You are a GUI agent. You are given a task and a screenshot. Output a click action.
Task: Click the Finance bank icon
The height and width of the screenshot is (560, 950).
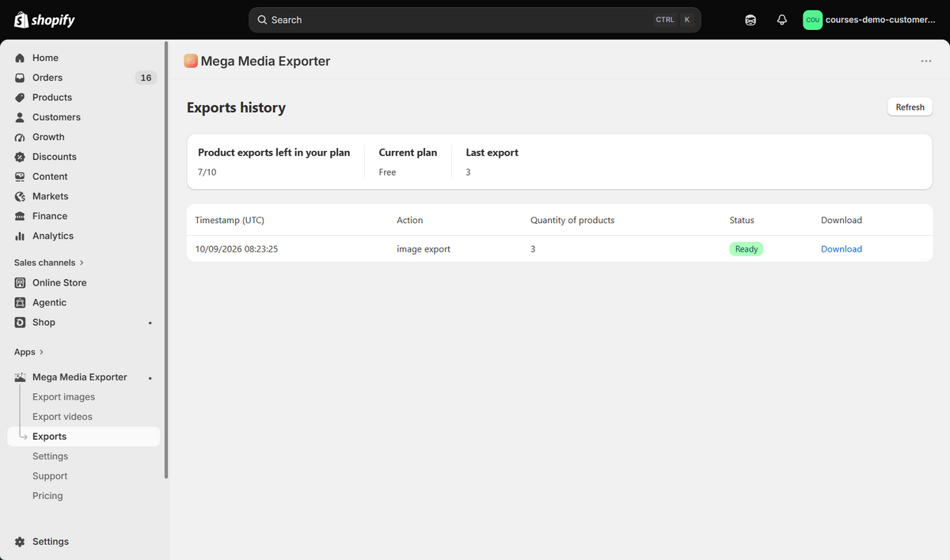pyautogui.click(x=20, y=216)
